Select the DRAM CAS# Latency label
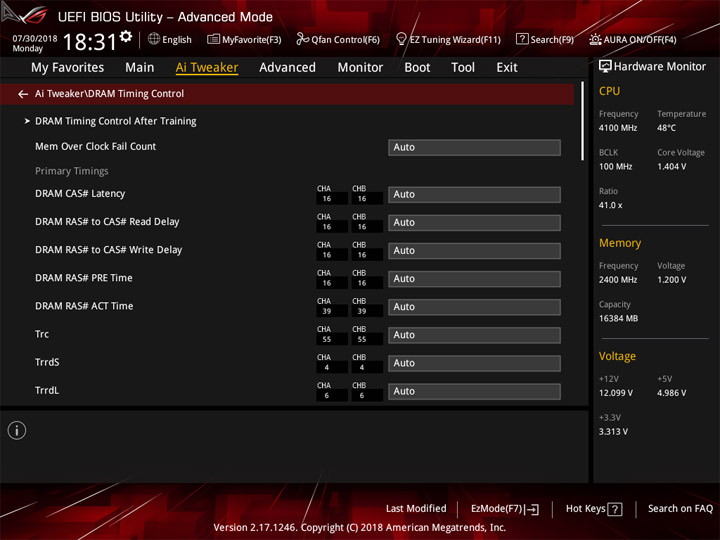The width and height of the screenshot is (720, 540). click(x=80, y=194)
